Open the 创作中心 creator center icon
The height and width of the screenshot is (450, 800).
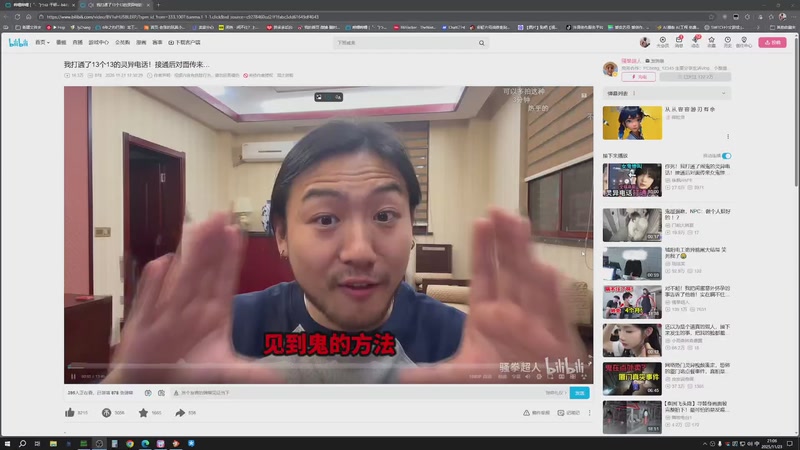point(744,42)
